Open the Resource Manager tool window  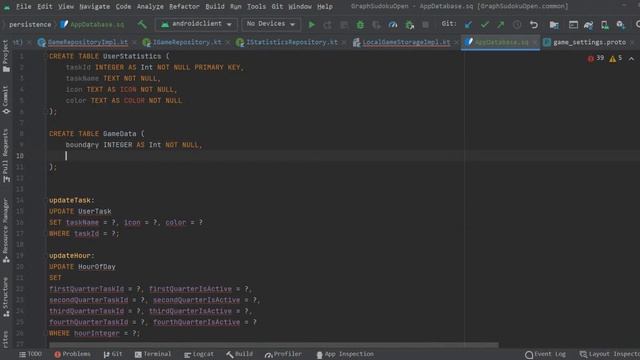(6, 231)
